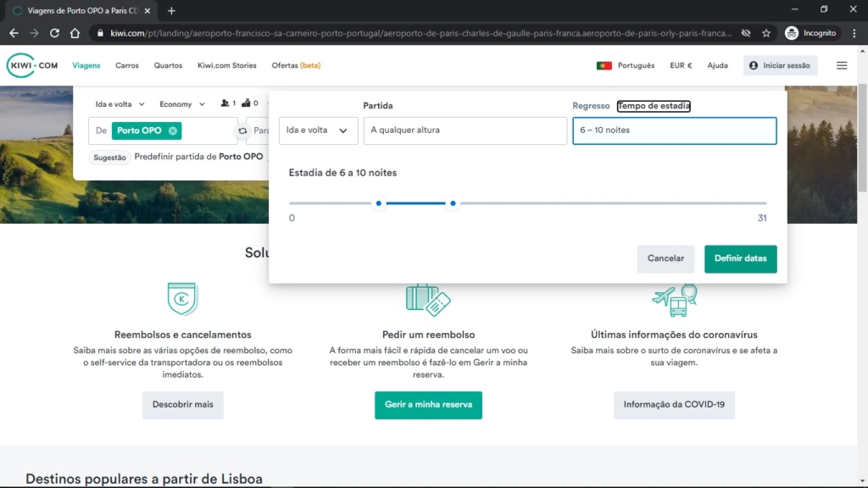Viewport: 868px width, 488px height.
Task: Open the Carros menu item
Action: point(127,65)
